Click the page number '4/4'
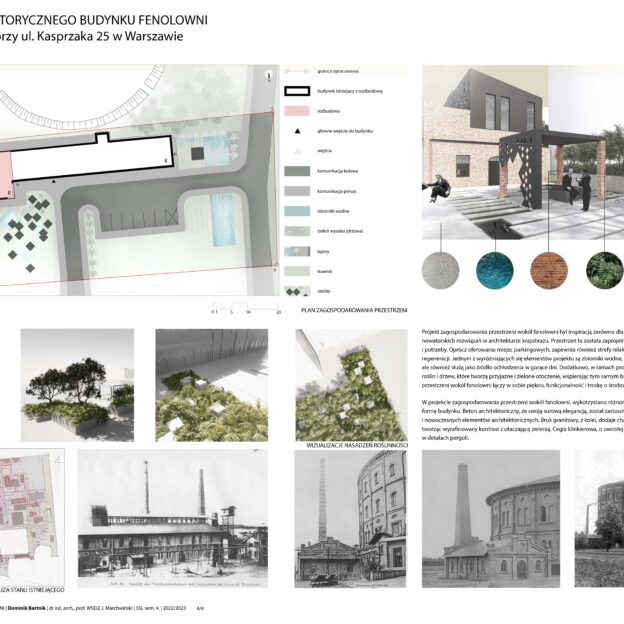 coord(200,608)
